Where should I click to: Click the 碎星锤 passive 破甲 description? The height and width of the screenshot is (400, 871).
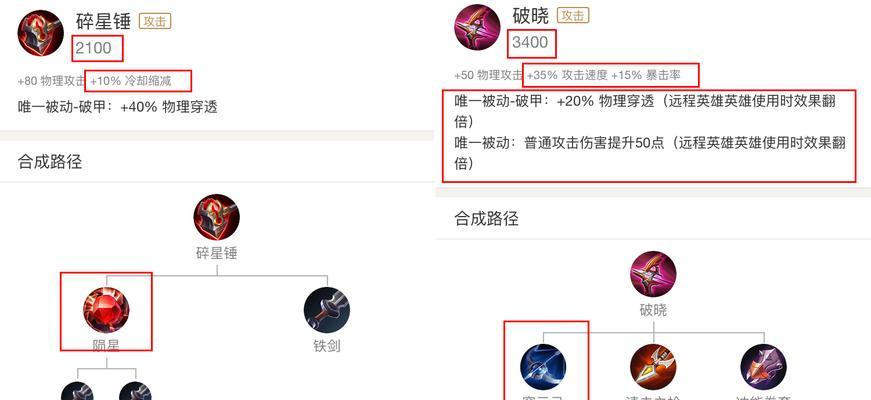tap(118, 107)
